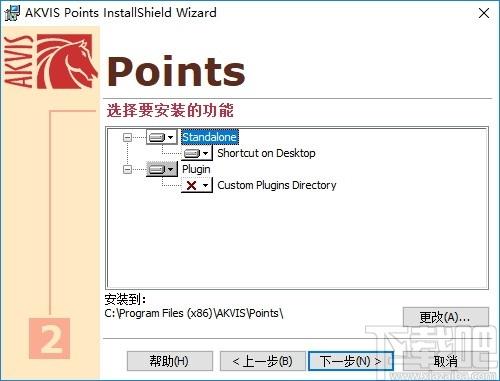Image resolution: width=500 pixels, height=381 pixels.
Task: Select the Plugin feature label
Action: pyautogui.click(x=196, y=169)
